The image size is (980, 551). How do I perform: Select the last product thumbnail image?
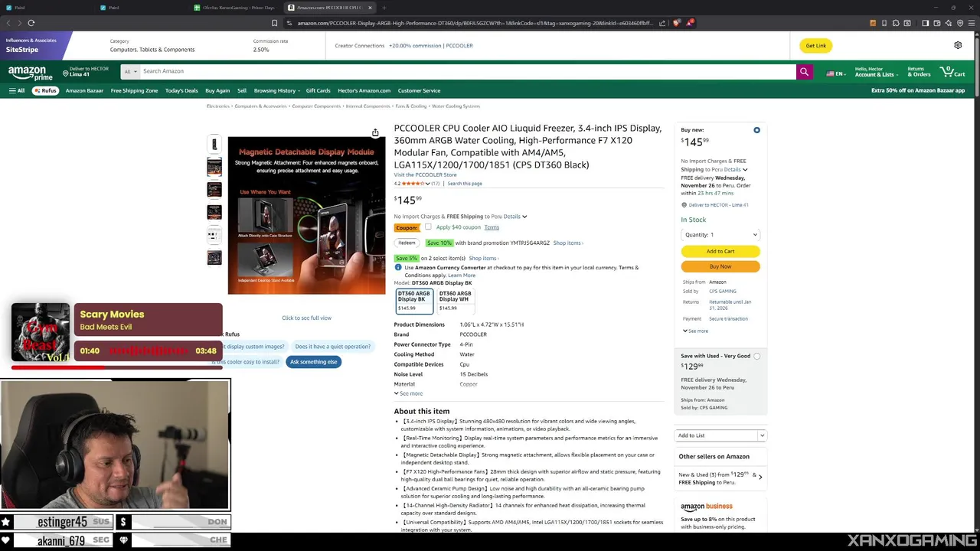point(214,258)
